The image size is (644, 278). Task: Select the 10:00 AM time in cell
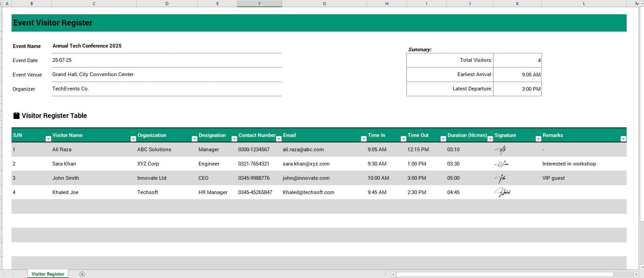[387, 178]
